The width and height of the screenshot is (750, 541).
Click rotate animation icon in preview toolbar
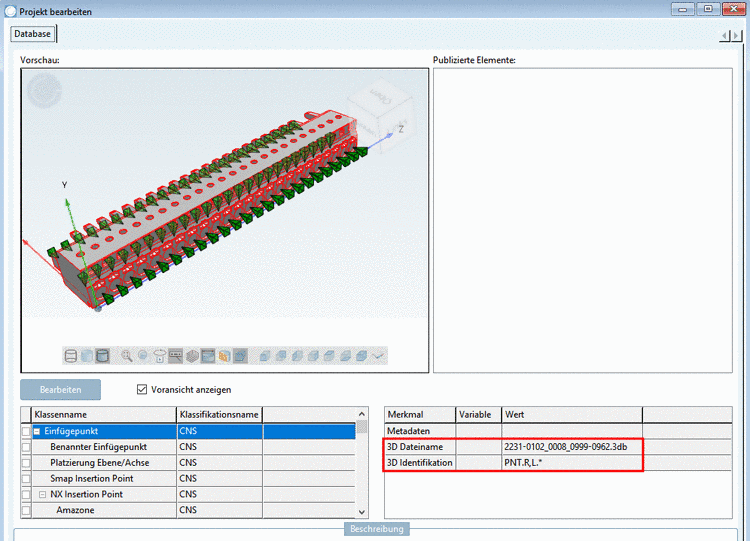point(159,356)
